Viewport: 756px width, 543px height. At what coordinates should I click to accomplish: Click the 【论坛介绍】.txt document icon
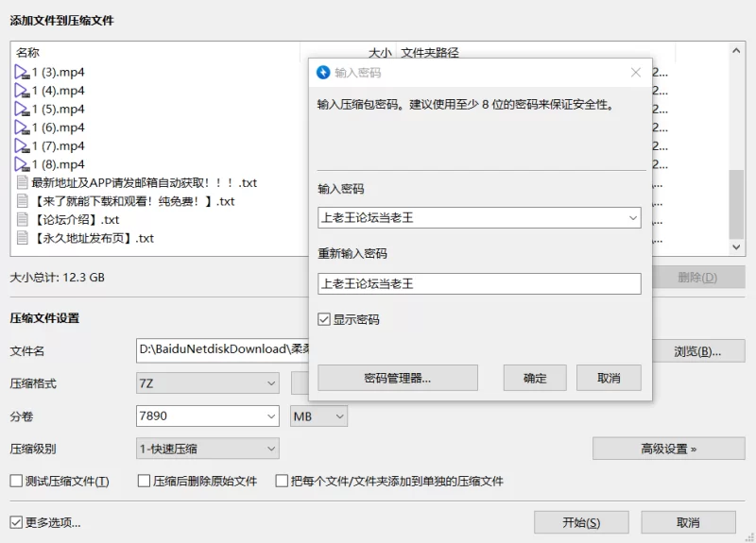coord(22,220)
